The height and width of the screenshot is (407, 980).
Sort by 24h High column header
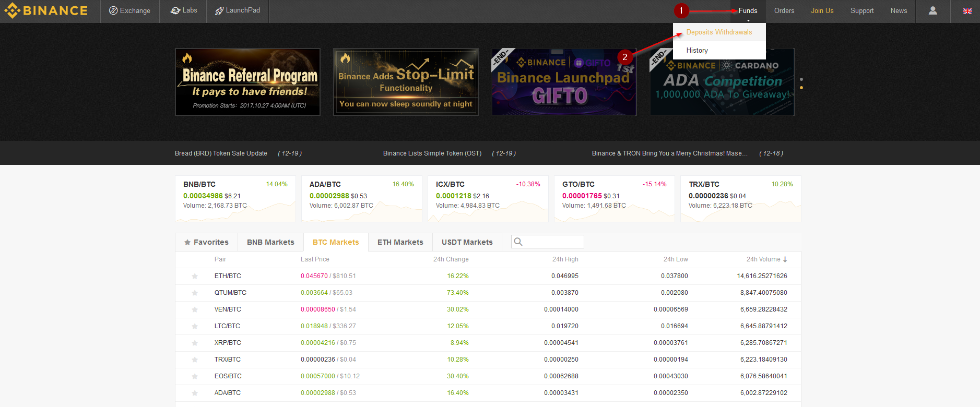tap(565, 259)
